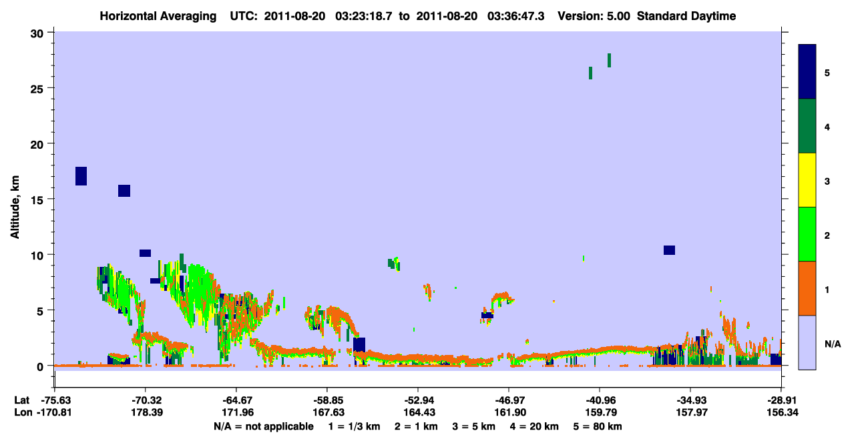Click the colorbar label 1
This screenshot has width=868, height=445.
[x=827, y=288]
